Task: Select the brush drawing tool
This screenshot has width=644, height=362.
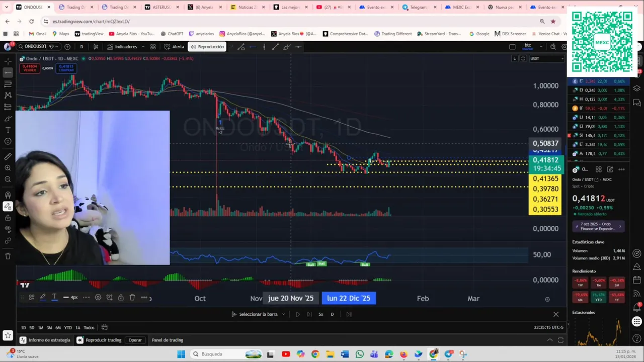Action: 8,119
